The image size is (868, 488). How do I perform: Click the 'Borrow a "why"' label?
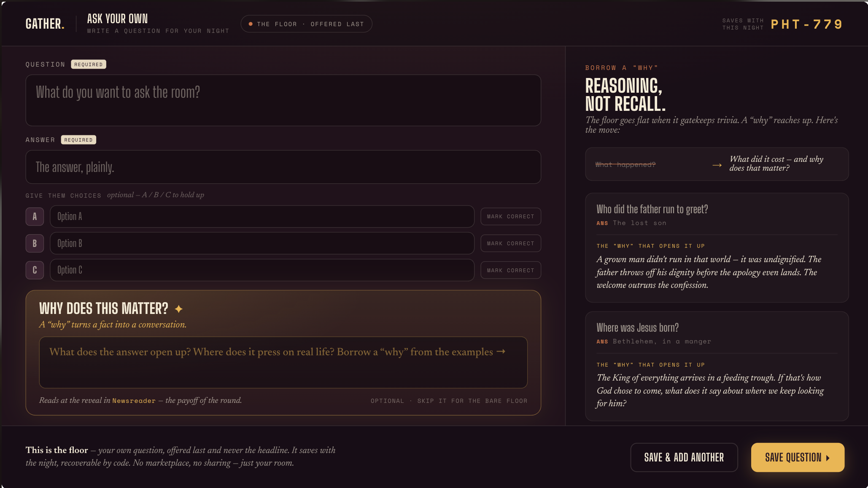pos(622,68)
